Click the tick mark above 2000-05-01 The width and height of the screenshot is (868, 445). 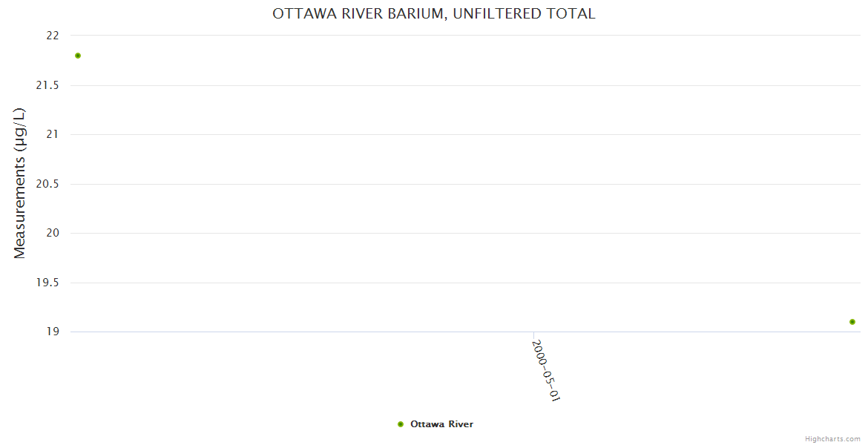(x=533, y=335)
